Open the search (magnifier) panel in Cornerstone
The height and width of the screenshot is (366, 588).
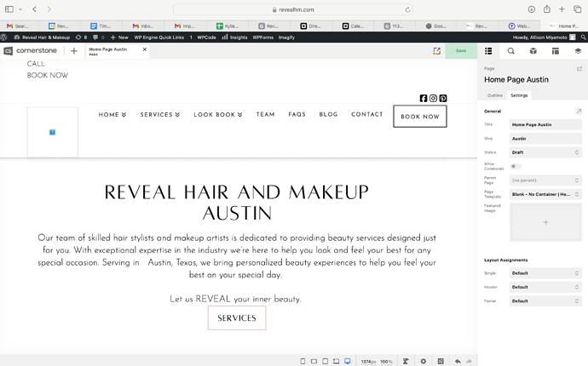[x=511, y=51]
